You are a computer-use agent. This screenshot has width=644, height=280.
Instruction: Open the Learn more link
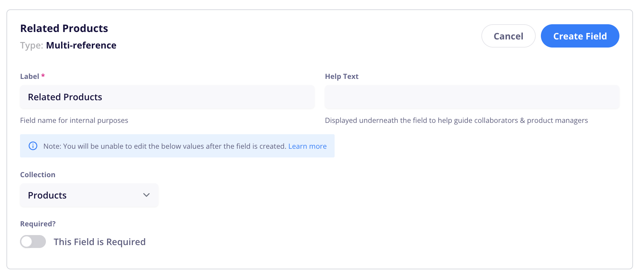[307, 146]
